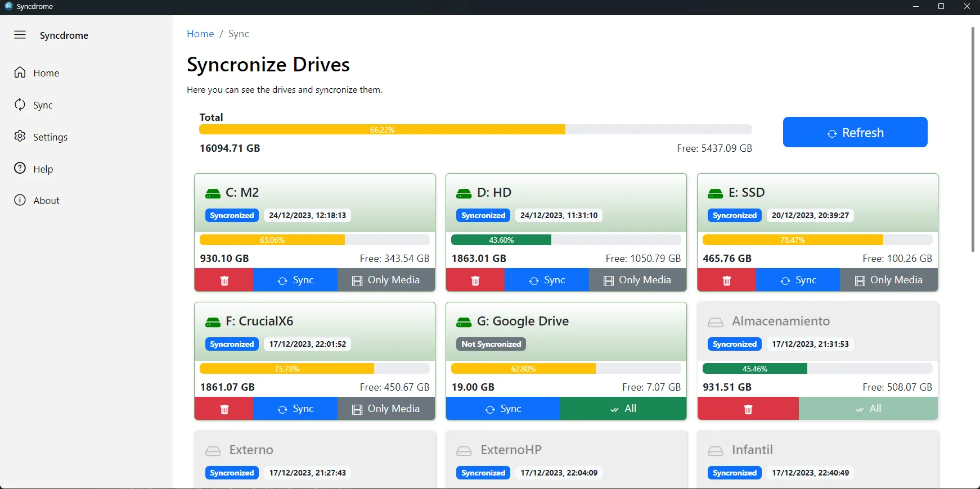
Task: Toggle the hamburger menu icon
Action: pos(20,35)
